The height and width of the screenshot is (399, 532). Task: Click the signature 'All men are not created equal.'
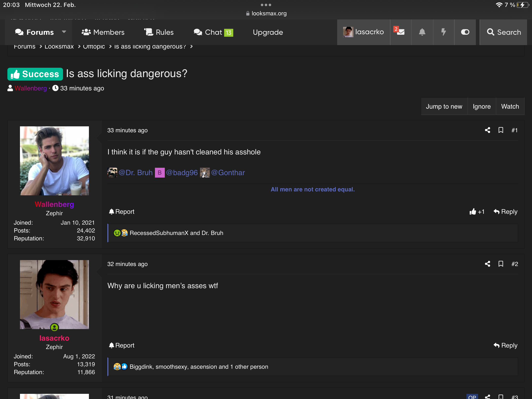pos(313,189)
